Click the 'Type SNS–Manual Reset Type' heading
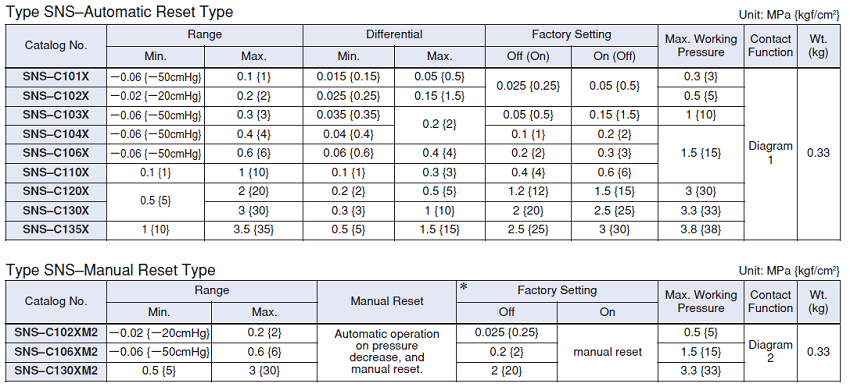This screenshot has width=850, height=387. click(111, 270)
